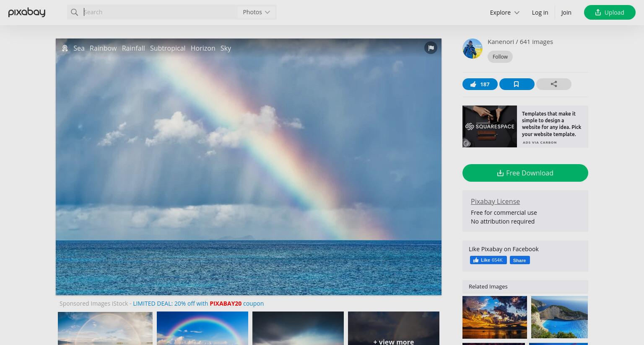Focus the Search text field
644x345 pixels.
[x=159, y=12]
